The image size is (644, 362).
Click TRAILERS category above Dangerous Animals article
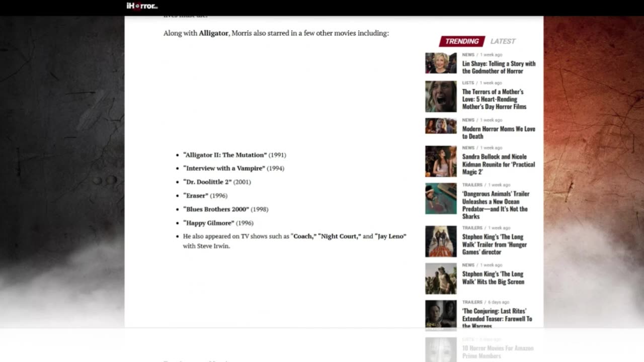(x=472, y=185)
